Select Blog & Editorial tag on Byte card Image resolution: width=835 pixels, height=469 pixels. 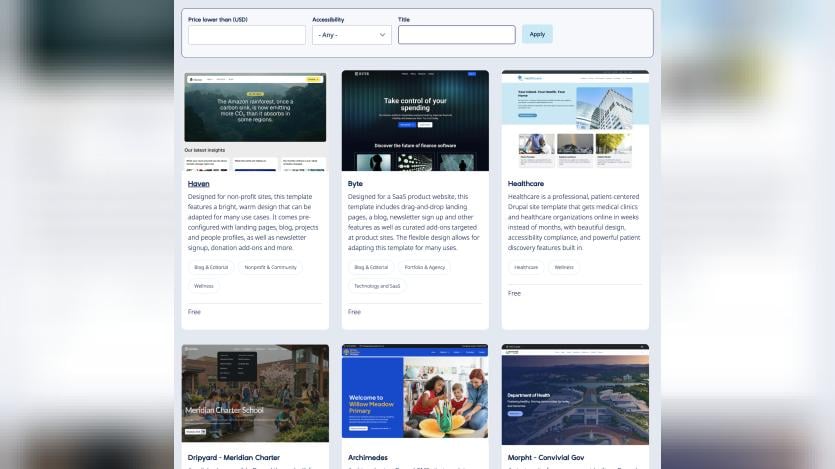pos(371,267)
